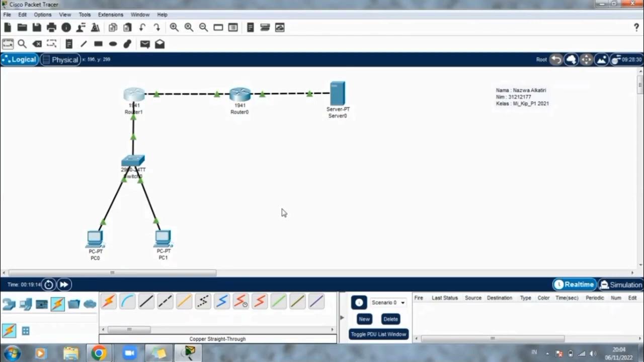The height and width of the screenshot is (362, 644).
Task: Open the Options menu
Action: click(x=43, y=15)
